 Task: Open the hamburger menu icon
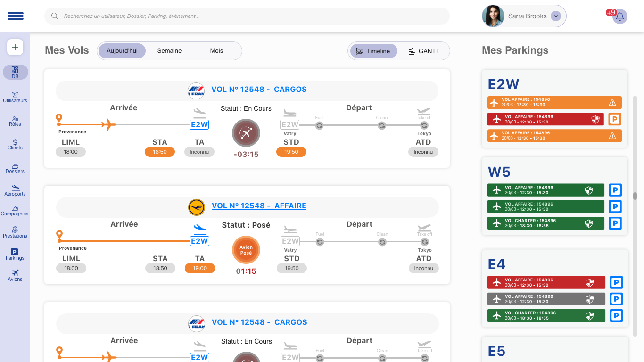(15, 16)
